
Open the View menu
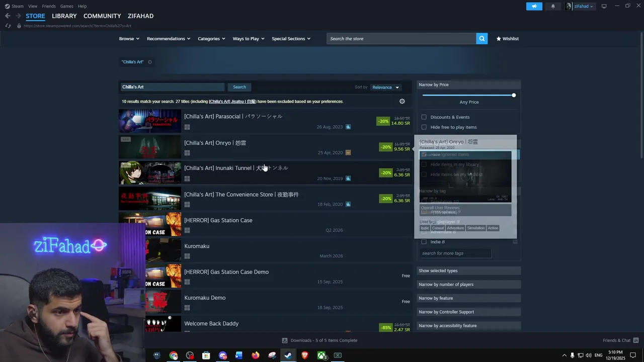pyautogui.click(x=33, y=6)
